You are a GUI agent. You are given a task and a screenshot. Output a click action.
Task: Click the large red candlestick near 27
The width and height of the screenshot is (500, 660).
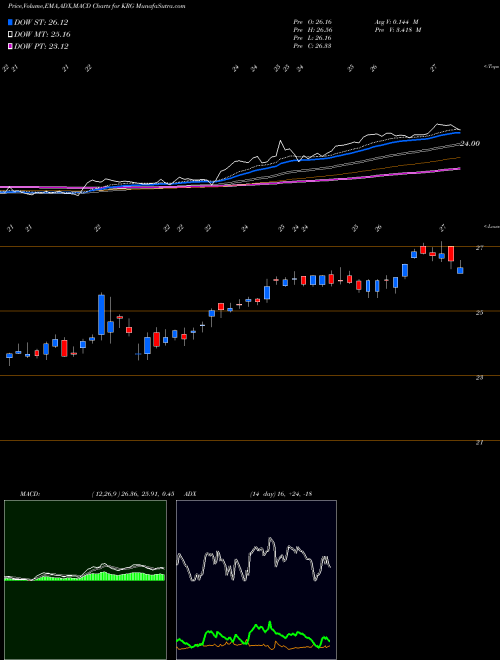tap(451, 254)
